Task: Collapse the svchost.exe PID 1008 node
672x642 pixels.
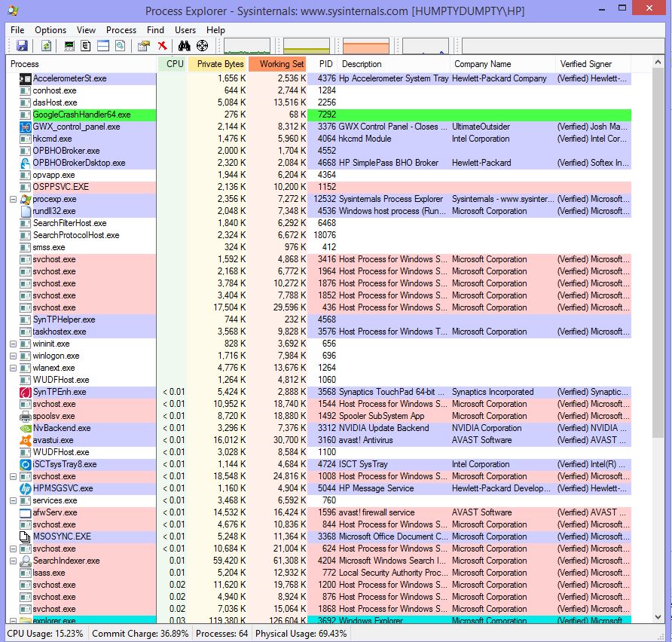Action: click(x=14, y=476)
